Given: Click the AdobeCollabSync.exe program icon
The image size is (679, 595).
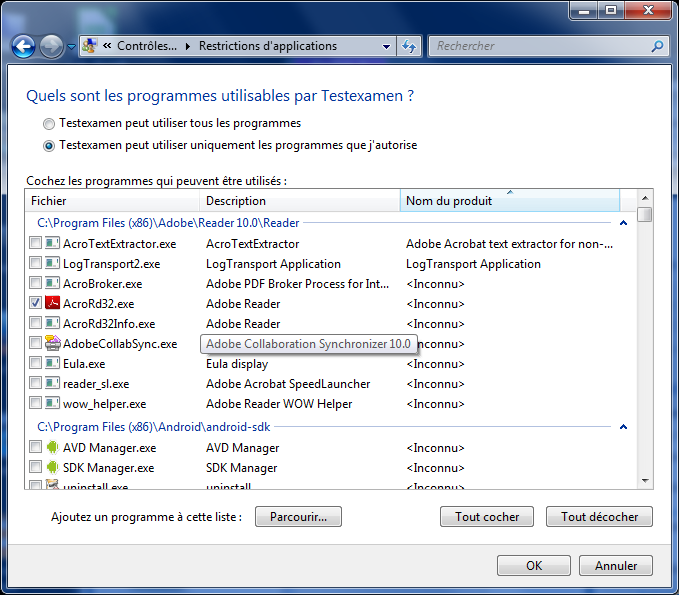Looking at the screenshot, I should click(x=52, y=343).
